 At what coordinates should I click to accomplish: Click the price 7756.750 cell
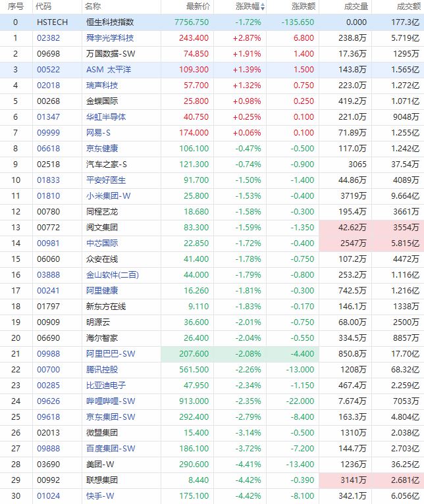coord(192,22)
